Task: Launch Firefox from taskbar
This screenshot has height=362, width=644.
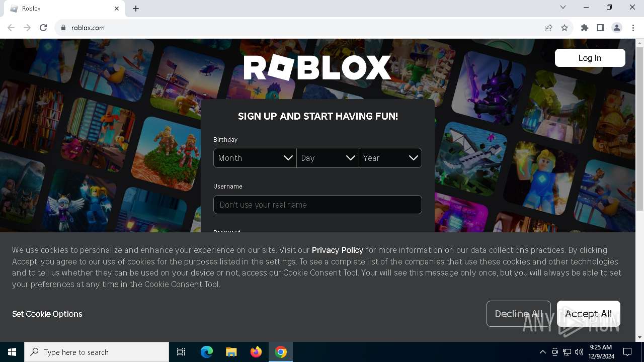Action: (x=256, y=352)
